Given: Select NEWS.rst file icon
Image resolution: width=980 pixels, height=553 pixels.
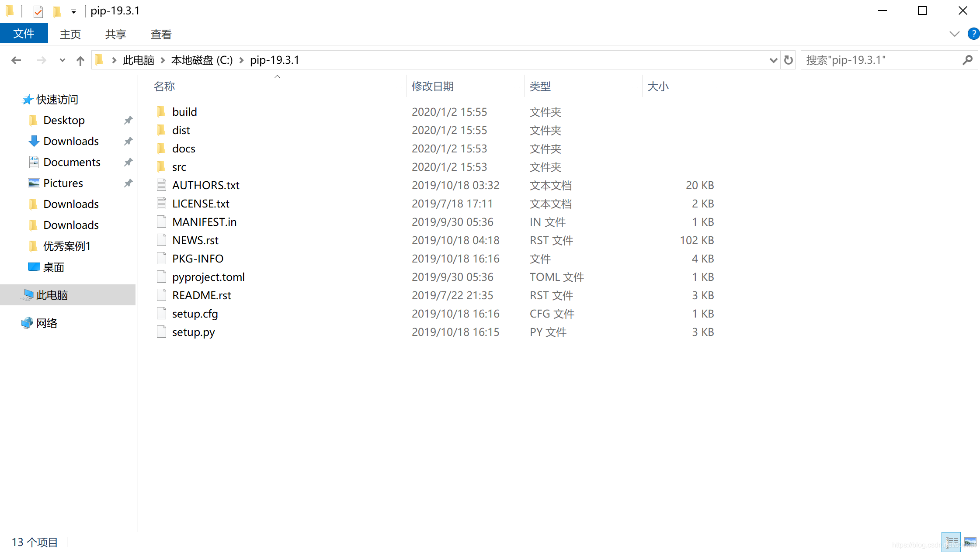Looking at the screenshot, I should (161, 240).
